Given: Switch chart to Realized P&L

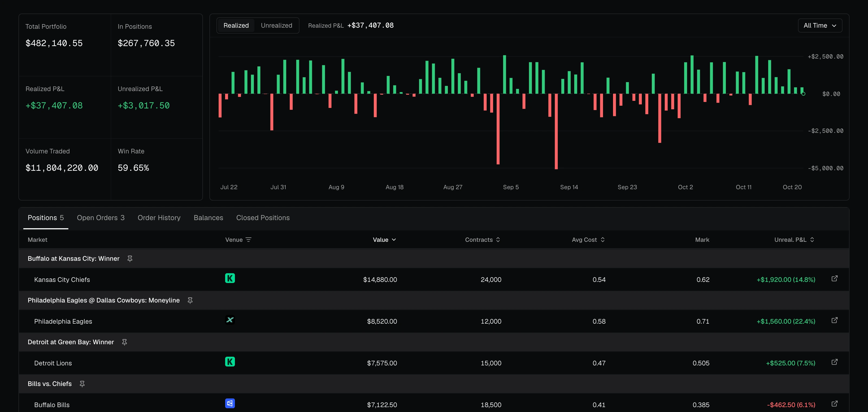Looking at the screenshot, I should click(236, 25).
